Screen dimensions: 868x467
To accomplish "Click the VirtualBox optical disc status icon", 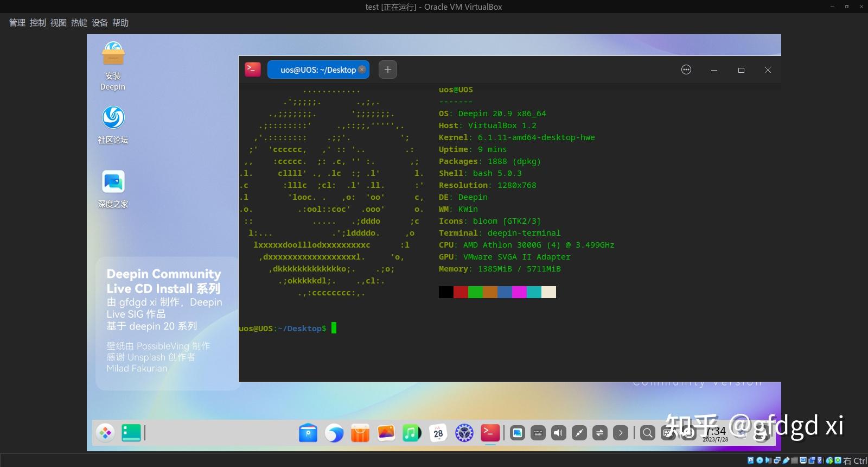I will 759,460.
